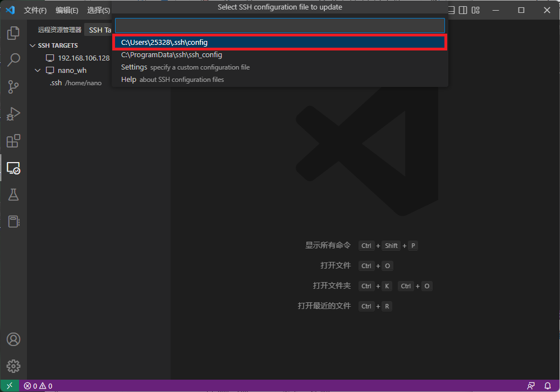Open the notifications bell in status bar
Image resolution: width=560 pixels, height=392 pixels.
pos(548,386)
